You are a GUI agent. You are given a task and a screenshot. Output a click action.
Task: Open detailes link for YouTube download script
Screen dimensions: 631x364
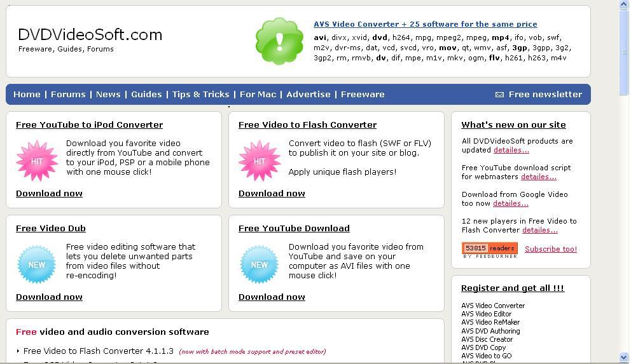tap(538, 177)
